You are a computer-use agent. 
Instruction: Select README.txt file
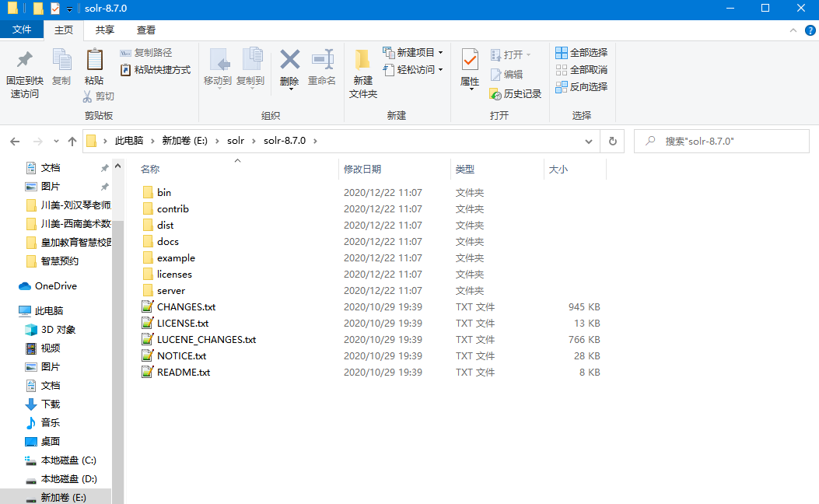click(x=184, y=373)
